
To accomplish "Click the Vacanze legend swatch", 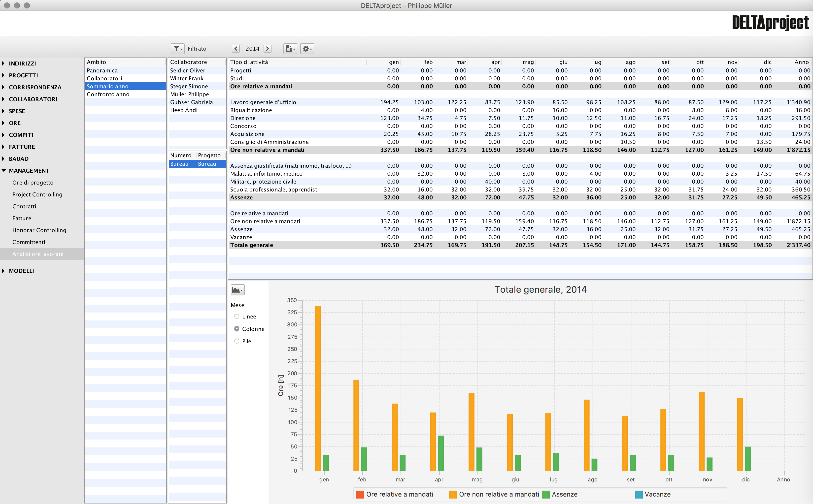I will pyautogui.click(x=639, y=494).
